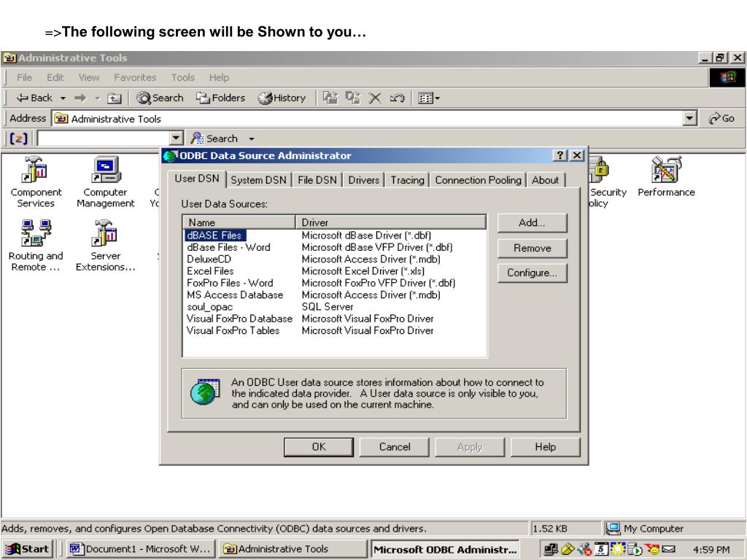This screenshot has width=747, height=560.
Task: Open the History toolbar button
Action: coord(282,98)
